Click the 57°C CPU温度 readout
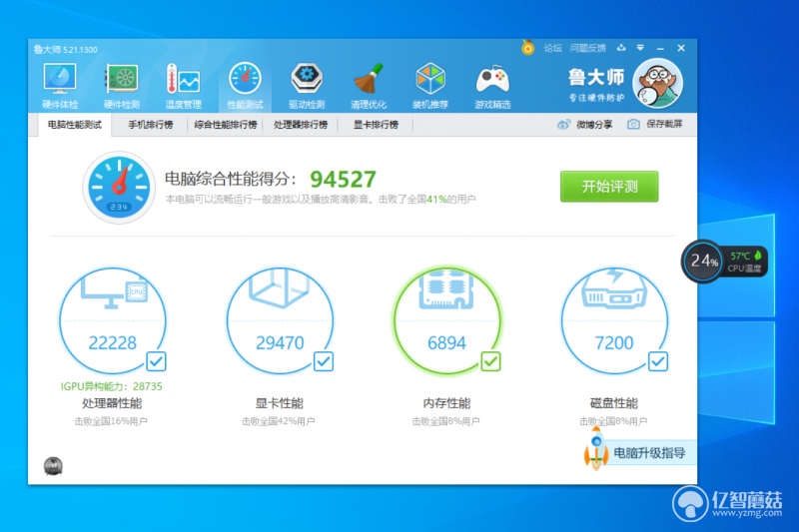Screen dimensions: 799x532 745,262
